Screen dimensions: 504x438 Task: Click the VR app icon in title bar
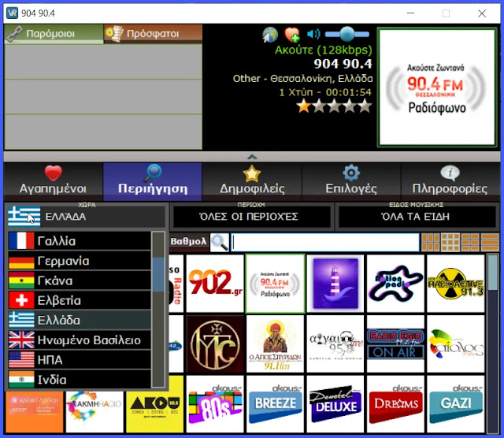point(13,13)
